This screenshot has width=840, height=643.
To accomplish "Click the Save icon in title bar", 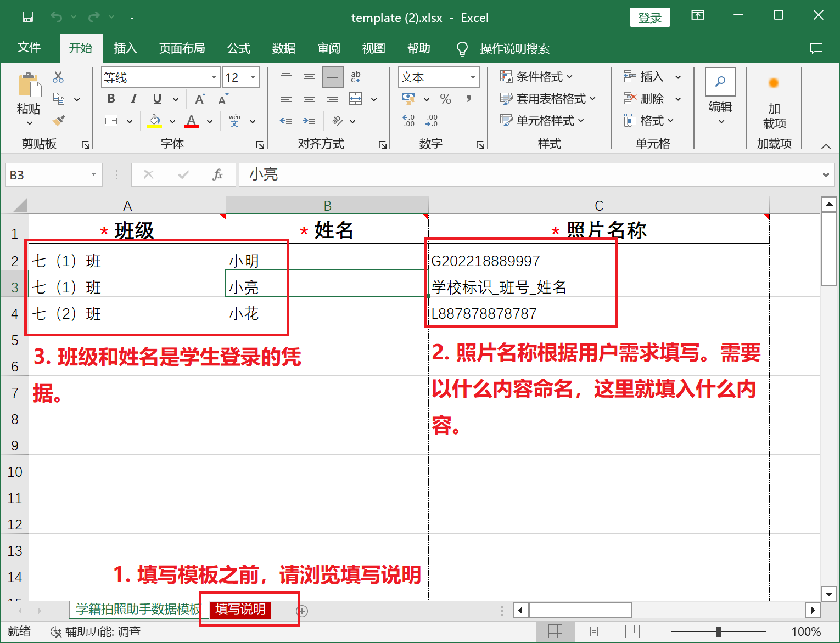I will pos(27,17).
